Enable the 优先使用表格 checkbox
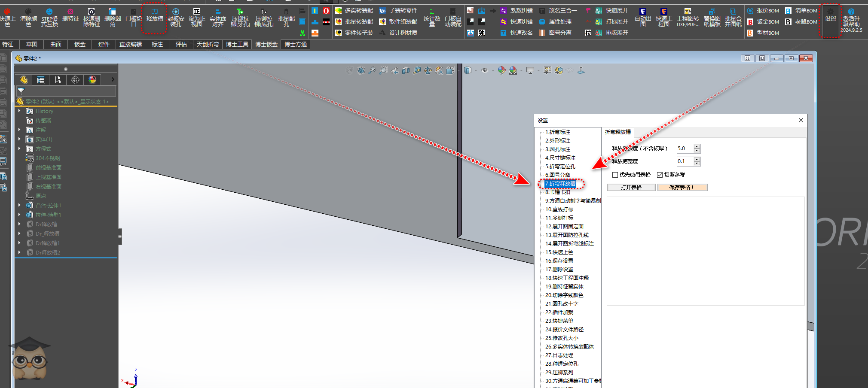 pos(615,175)
